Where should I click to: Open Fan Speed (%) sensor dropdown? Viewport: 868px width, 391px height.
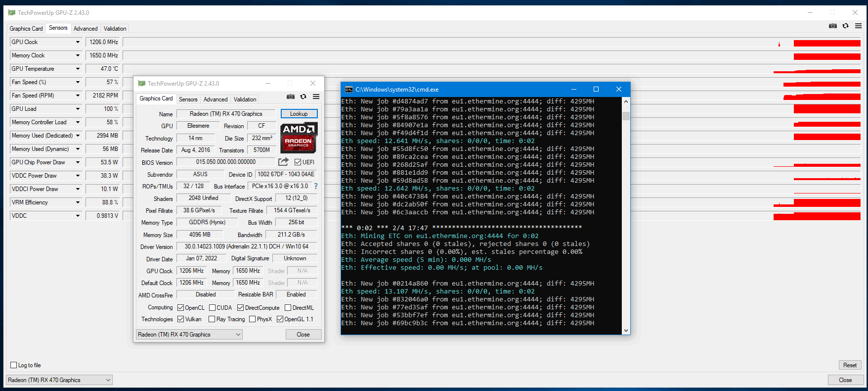(78, 82)
